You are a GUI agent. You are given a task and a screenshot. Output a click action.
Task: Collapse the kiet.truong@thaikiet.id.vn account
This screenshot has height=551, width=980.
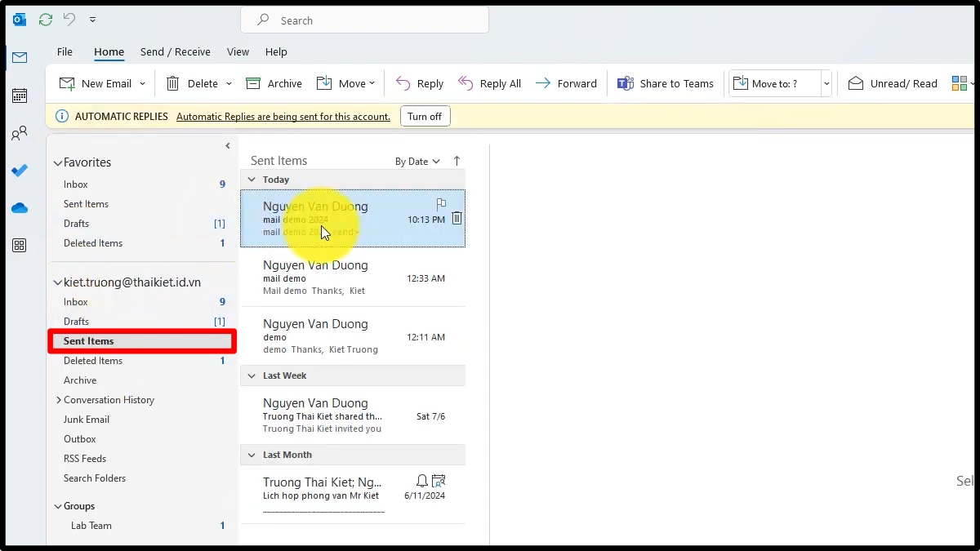pyautogui.click(x=58, y=282)
